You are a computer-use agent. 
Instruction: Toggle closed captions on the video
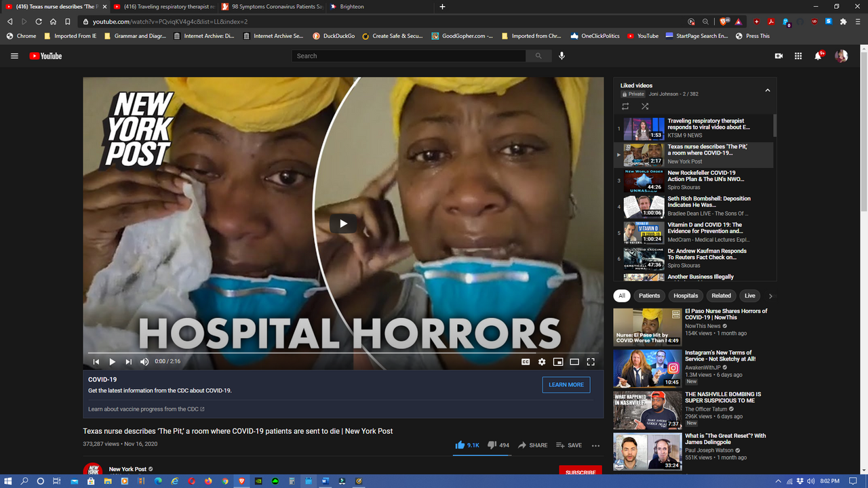pos(526,362)
